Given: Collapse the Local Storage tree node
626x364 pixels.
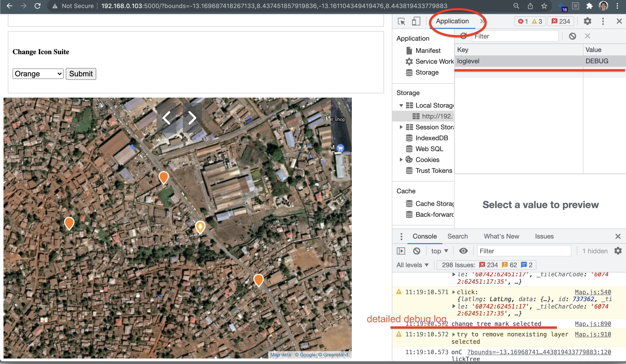Looking at the screenshot, I should click(x=401, y=105).
